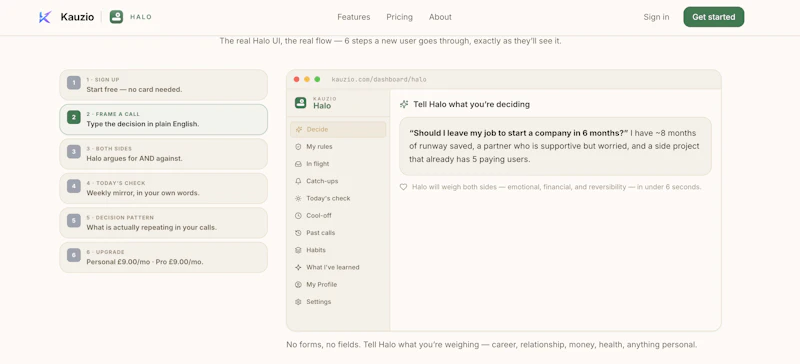Screen dimensions: 800x364
Task: Click the user icon for My Profile
Action: 298,284
